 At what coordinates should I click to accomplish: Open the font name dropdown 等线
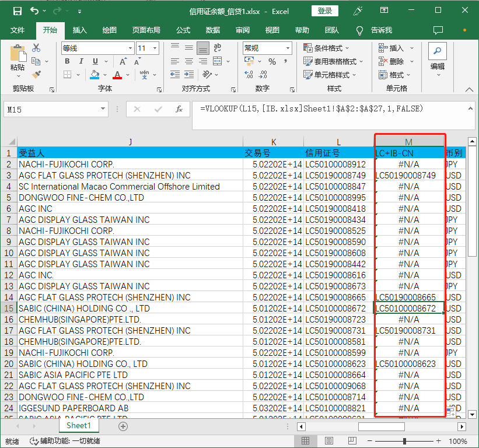[x=130, y=48]
